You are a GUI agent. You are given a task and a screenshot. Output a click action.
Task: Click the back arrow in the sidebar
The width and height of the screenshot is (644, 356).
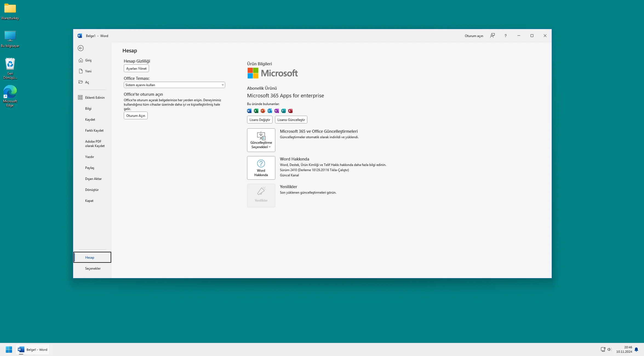(81, 48)
